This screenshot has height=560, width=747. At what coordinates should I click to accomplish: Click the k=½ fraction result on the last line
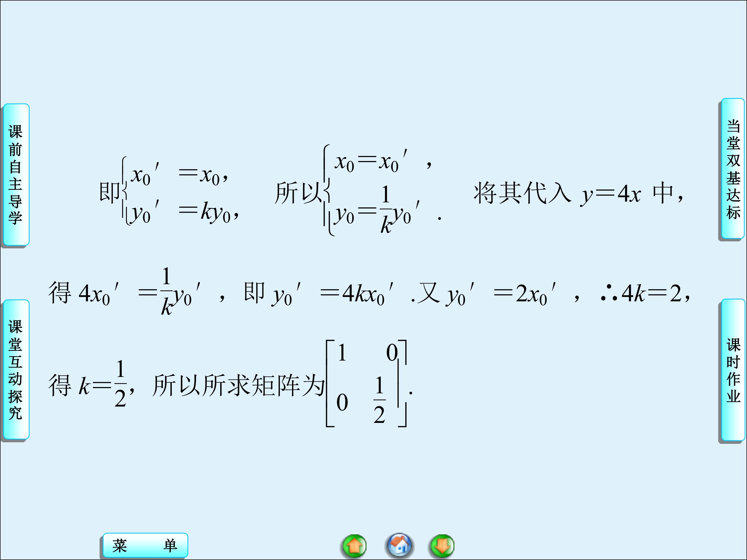pos(103,385)
